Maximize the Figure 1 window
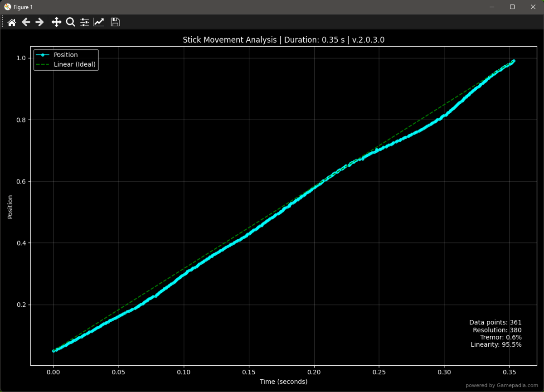The image size is (544, 392). pos(512,7)
